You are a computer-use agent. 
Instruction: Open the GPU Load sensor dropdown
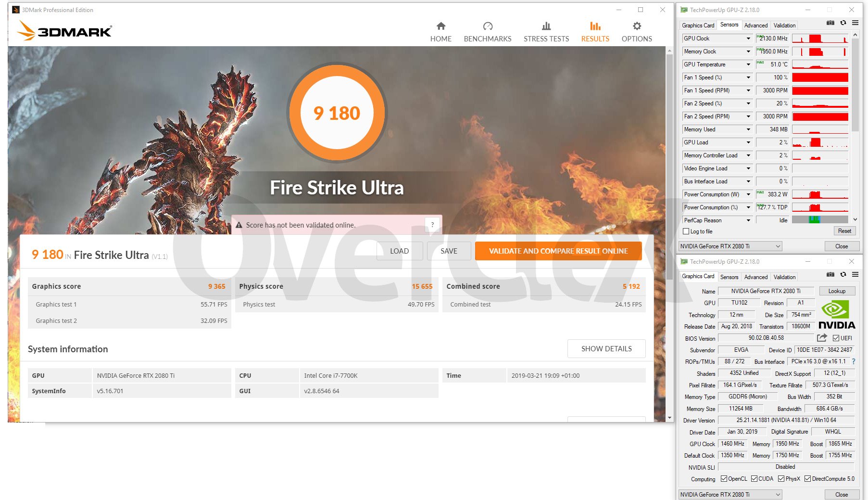point(748,142)
